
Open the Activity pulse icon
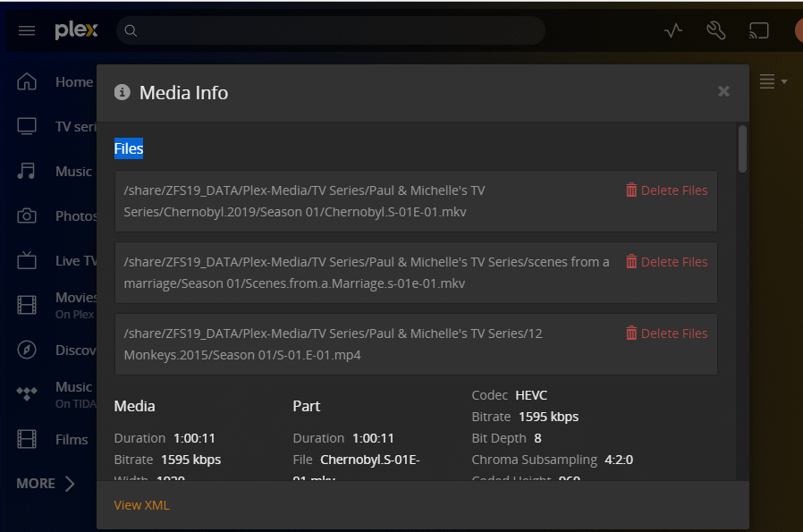pos(673,30)
